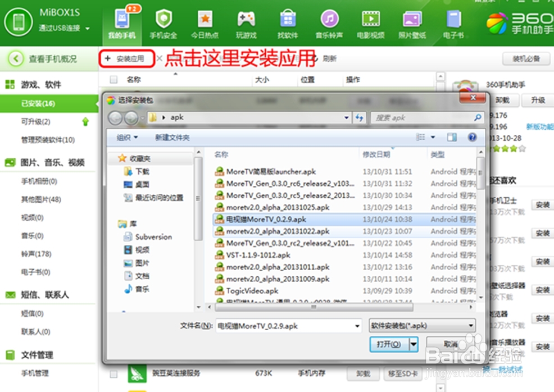Click the vertical scrollbar of the file list
Screen dimensions: 554x392
point(480,172)
